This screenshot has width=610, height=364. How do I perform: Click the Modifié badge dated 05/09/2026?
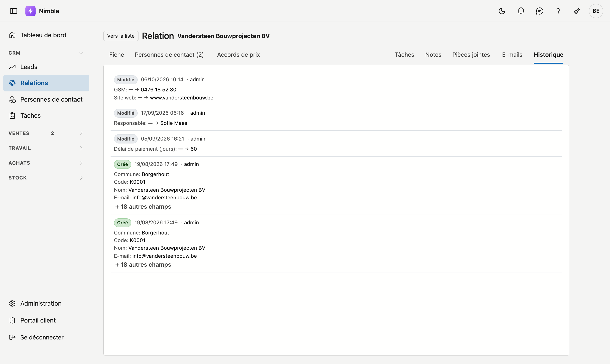click(x=126, y=139)
